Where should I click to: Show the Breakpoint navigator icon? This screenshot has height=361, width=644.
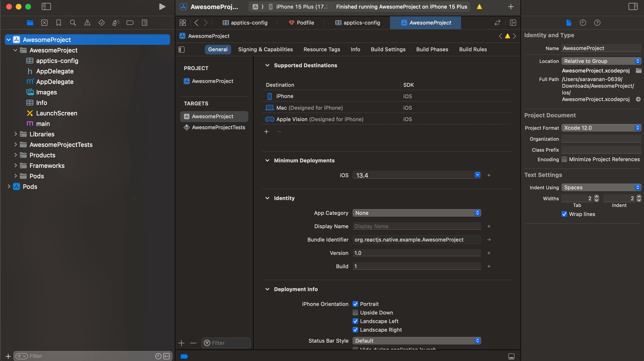click(130, 23)
